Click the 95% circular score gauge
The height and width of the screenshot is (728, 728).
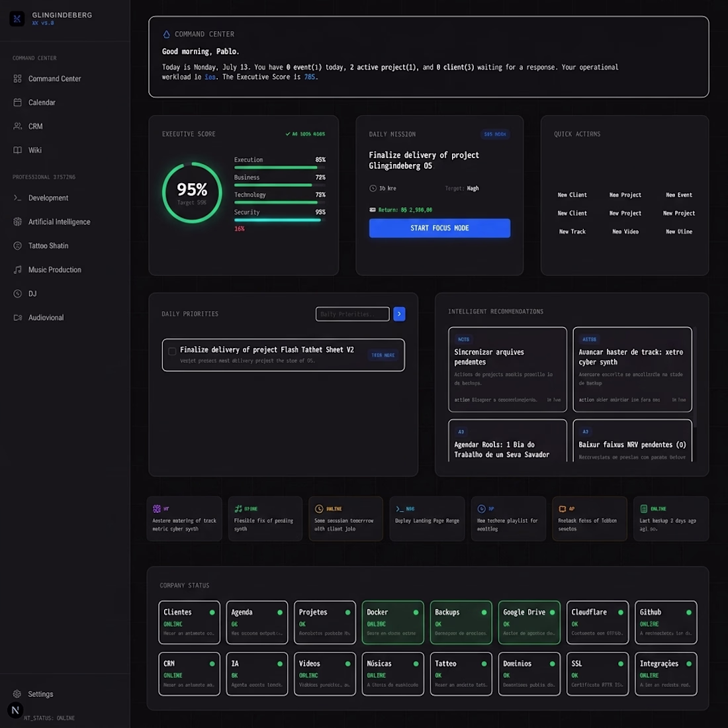point(192,192)
